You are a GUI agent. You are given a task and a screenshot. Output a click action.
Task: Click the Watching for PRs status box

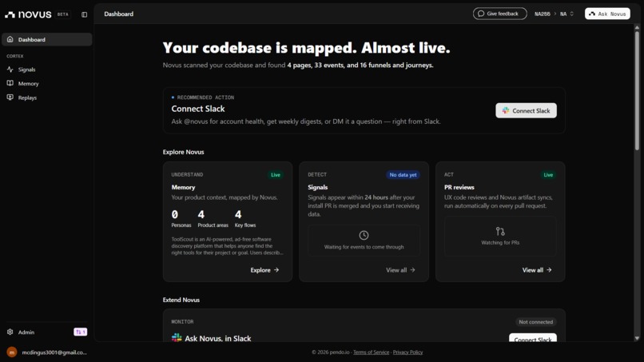pyautogui.click(x=500, y=237)
